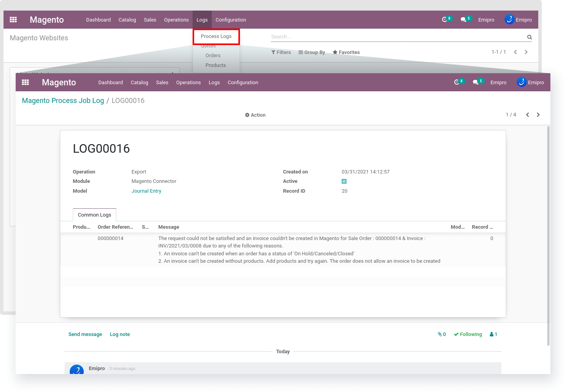Image resolution: width=568 pixels, height=392 pixels.
Task: Go to next log record arrow
Action: point(538,115)
